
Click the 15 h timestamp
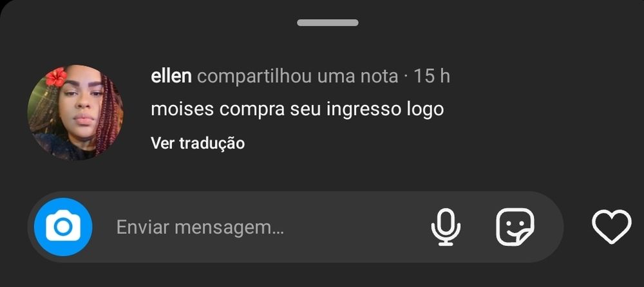(x=431, y=77)
